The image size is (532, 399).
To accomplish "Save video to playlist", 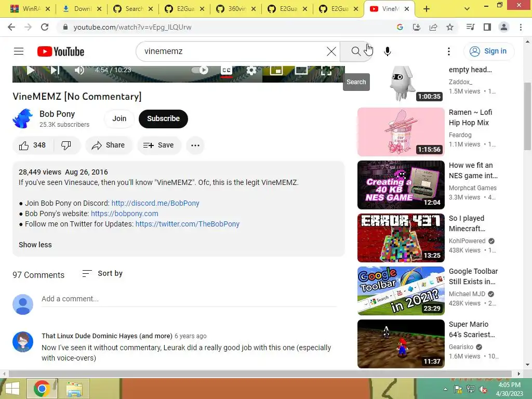I will click(x=159, y=145).
